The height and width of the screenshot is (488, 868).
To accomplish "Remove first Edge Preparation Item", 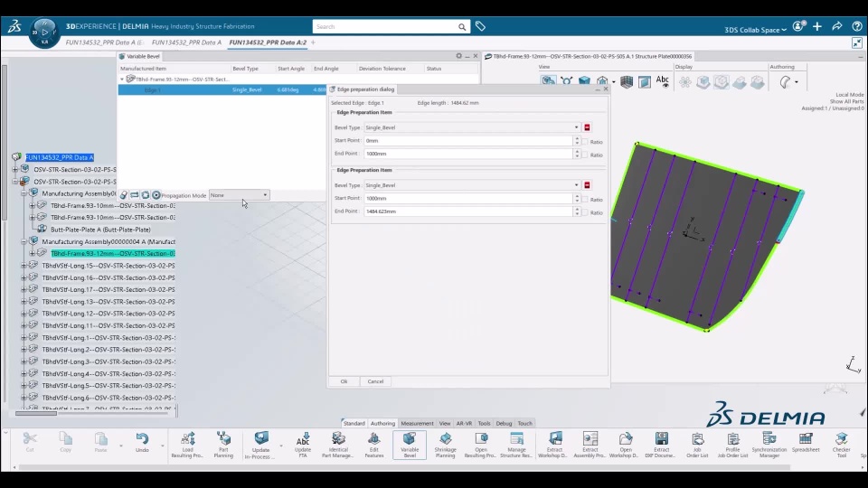I will pos(587,127).
